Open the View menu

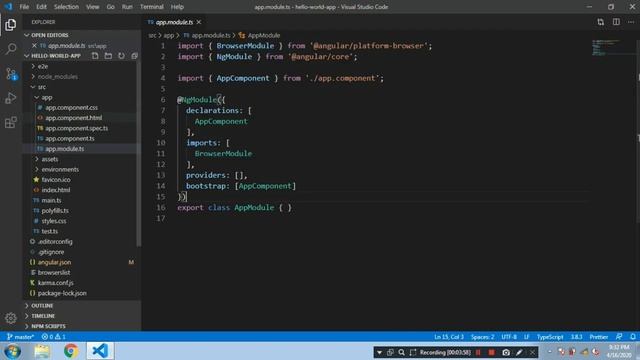coord(93,7)
